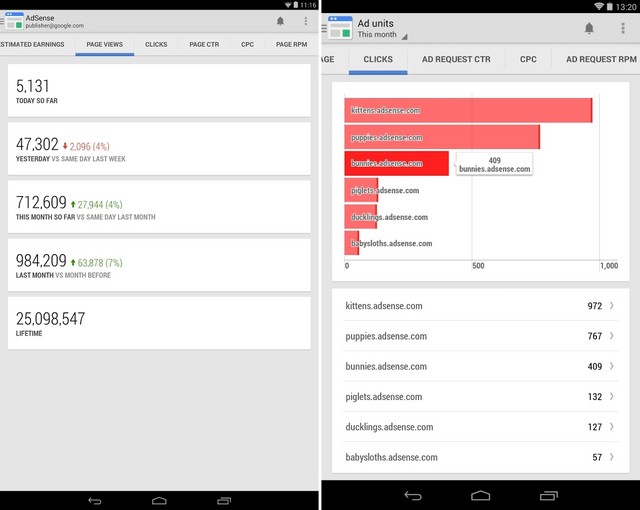Switch to Page CTR tab
Screen dimensions: 640x510
point(204,44)
